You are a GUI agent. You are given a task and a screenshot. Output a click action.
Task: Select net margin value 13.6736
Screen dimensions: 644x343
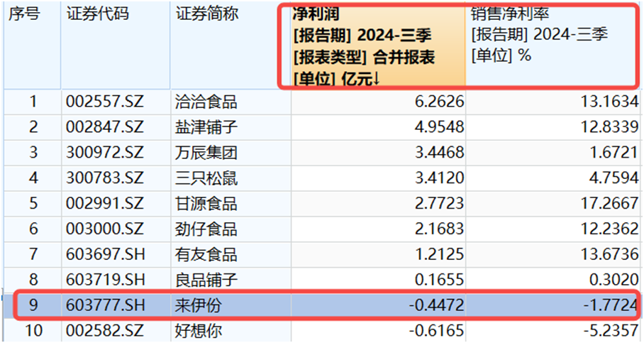(610, 254)
